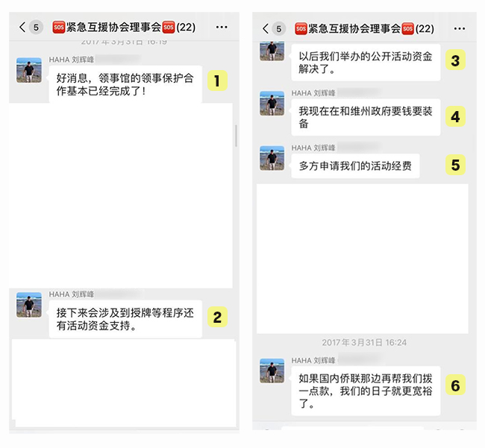
Task: Tap the back arrow in the right chat header
Action: pos(266,28)
